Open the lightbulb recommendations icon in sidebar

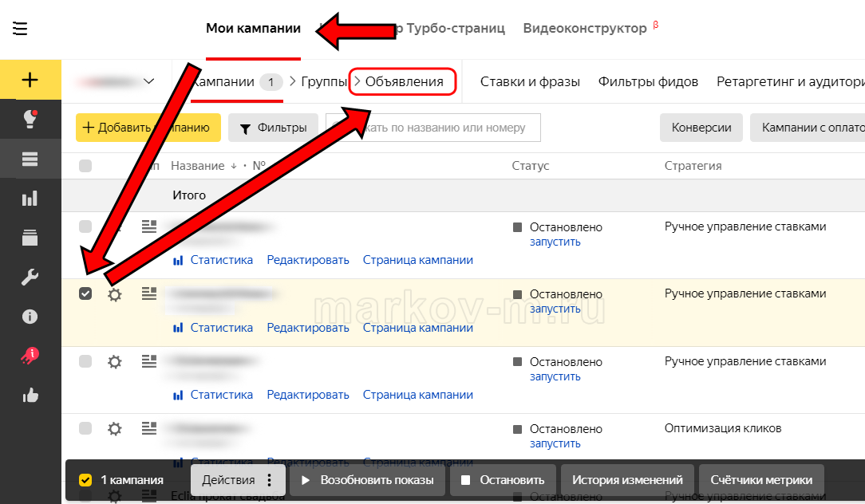click(30, 120)
